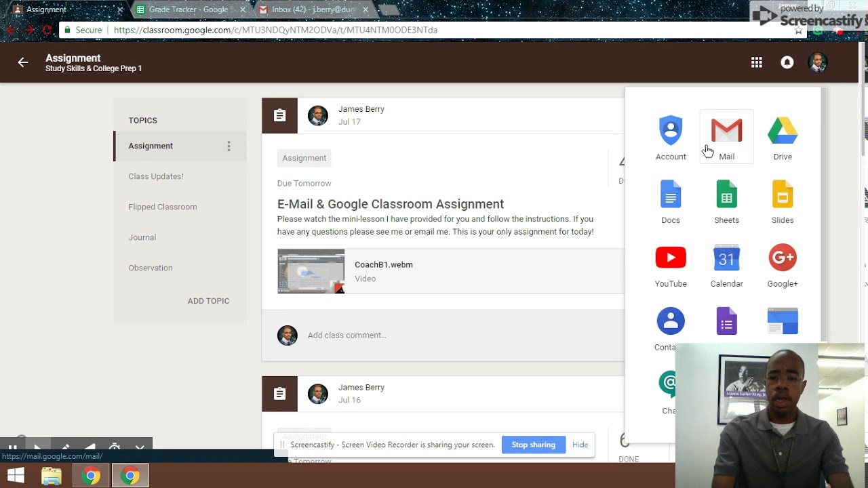Open Google Sites blue icon
The height and width of the screenshot is (488, 868).
click(x=783, y=321)
